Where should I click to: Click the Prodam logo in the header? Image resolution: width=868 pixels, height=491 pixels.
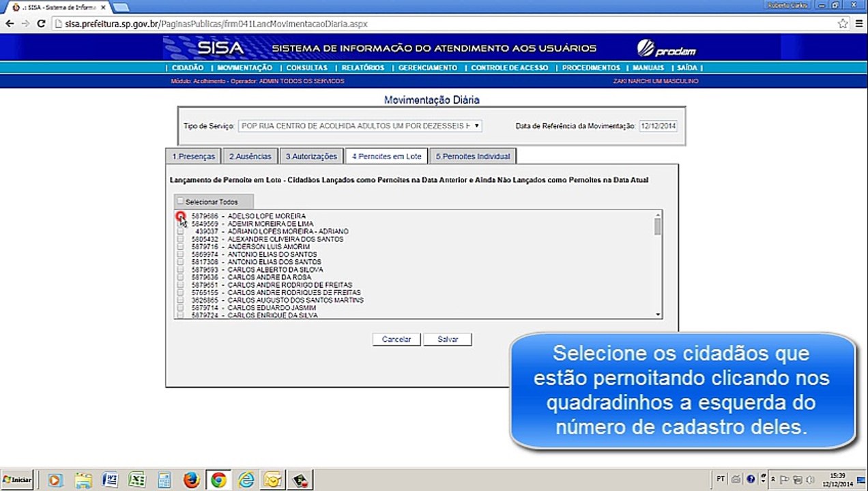click(x=666, y=49)
